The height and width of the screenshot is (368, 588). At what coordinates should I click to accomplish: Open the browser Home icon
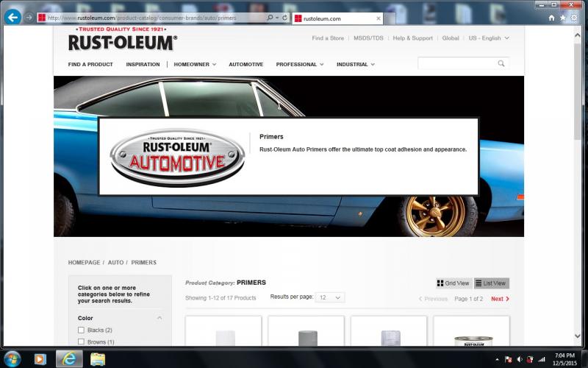[x=552, y=18]
